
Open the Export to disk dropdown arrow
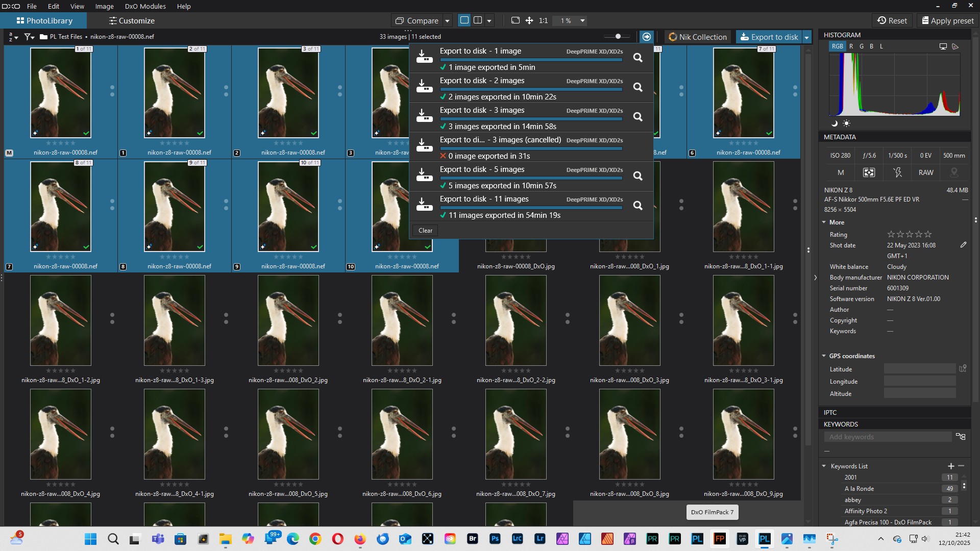pos(807,37)
